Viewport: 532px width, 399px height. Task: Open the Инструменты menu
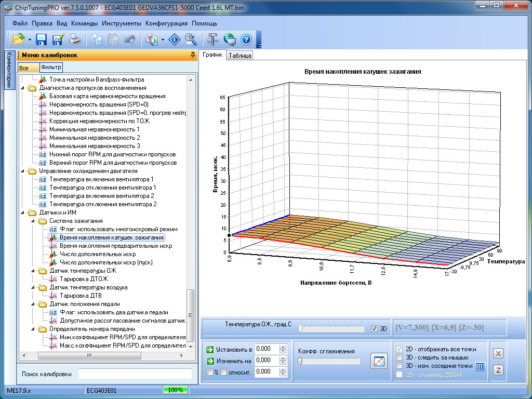tap(121, 23)
